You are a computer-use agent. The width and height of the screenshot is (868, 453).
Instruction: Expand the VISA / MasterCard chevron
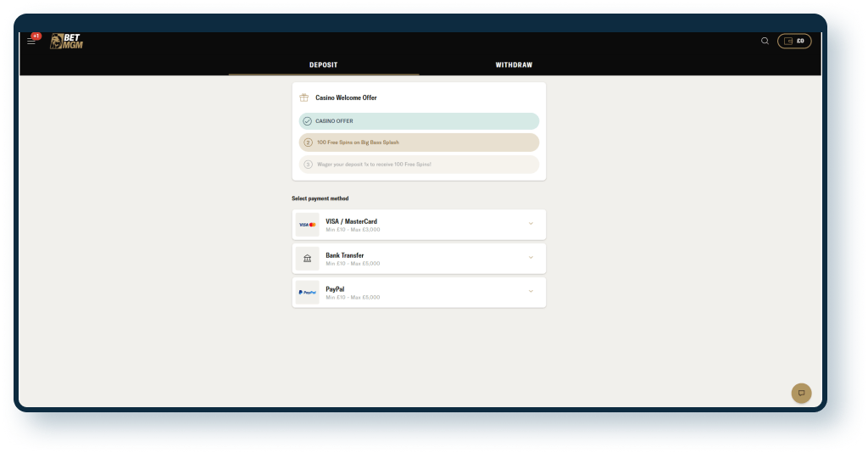click(531, 224)
